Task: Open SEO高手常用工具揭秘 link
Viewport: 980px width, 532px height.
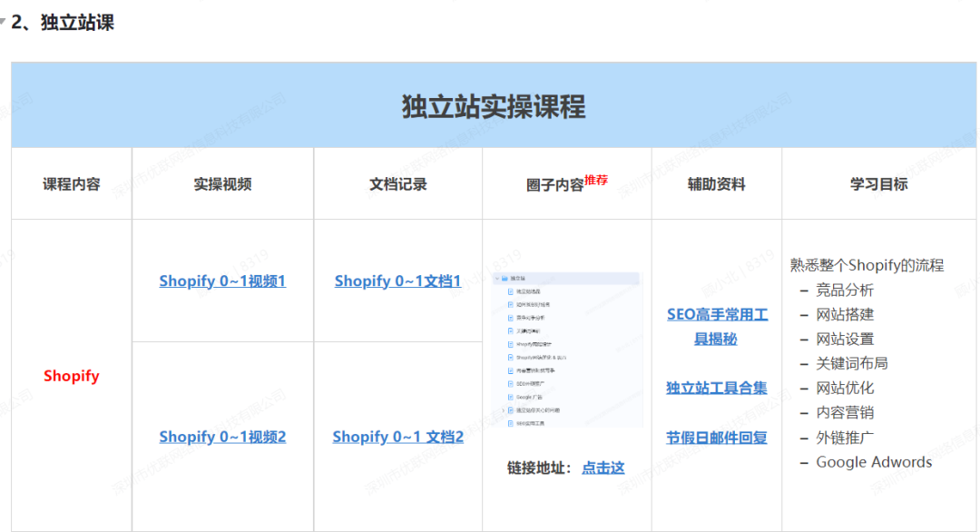Action: [x=717, y=326]
